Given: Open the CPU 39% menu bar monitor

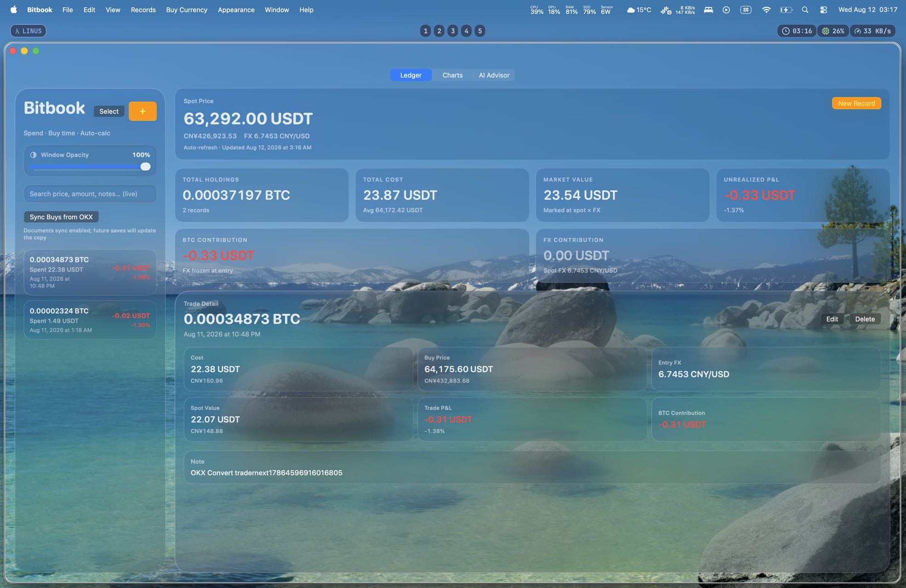Looking at the screenshot, I should coord(536,10).
